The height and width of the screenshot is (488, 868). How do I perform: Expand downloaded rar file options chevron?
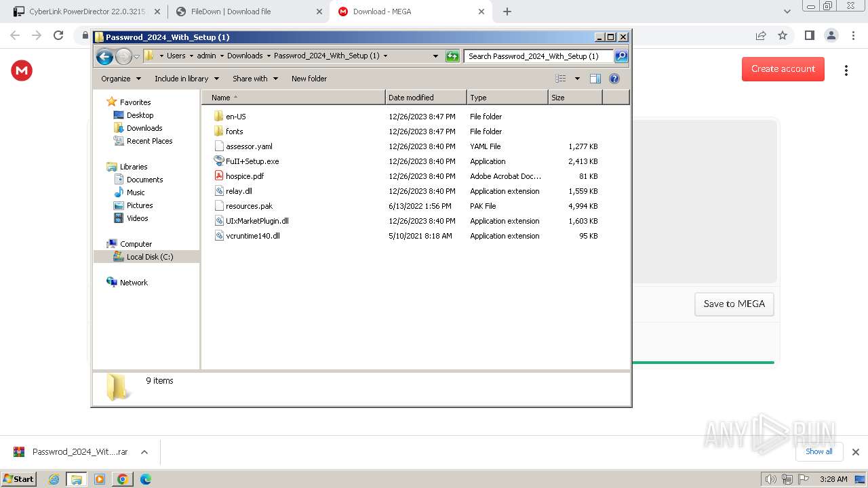(144, 452)
